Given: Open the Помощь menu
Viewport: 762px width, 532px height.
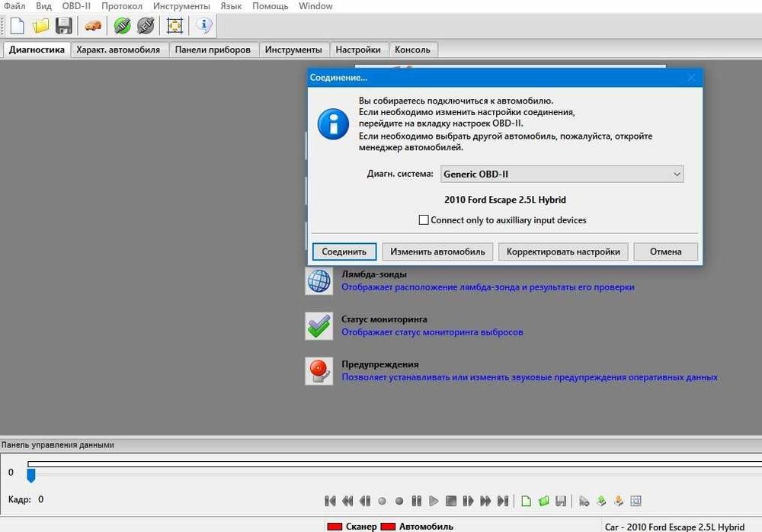Looking at the screenshot, I should [271, 6].
